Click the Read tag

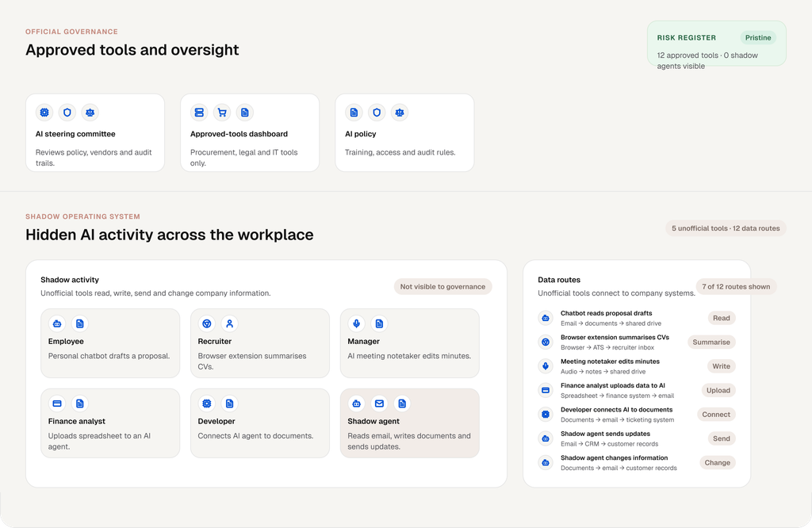point(722,318)
